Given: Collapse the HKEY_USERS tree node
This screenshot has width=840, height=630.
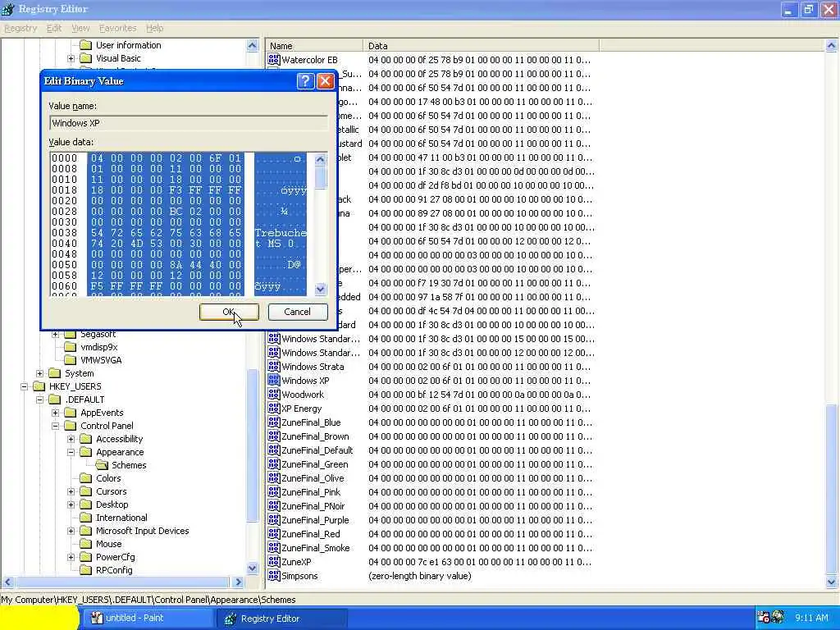Looking at the screenshot, I should [24, 386].
